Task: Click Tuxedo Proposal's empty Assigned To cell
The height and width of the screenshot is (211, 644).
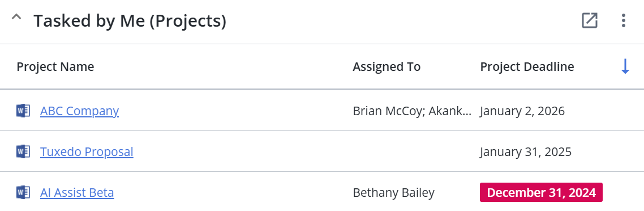Action: (412, 152)
